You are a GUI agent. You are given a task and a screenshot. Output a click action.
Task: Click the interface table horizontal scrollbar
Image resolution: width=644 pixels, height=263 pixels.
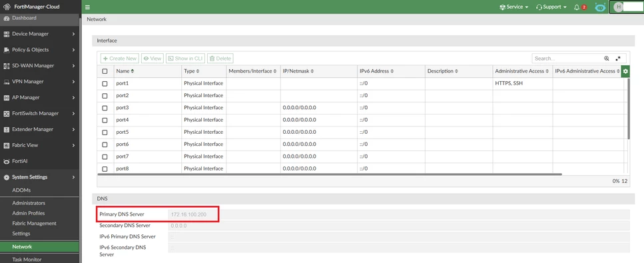click(x=330, y=174)
